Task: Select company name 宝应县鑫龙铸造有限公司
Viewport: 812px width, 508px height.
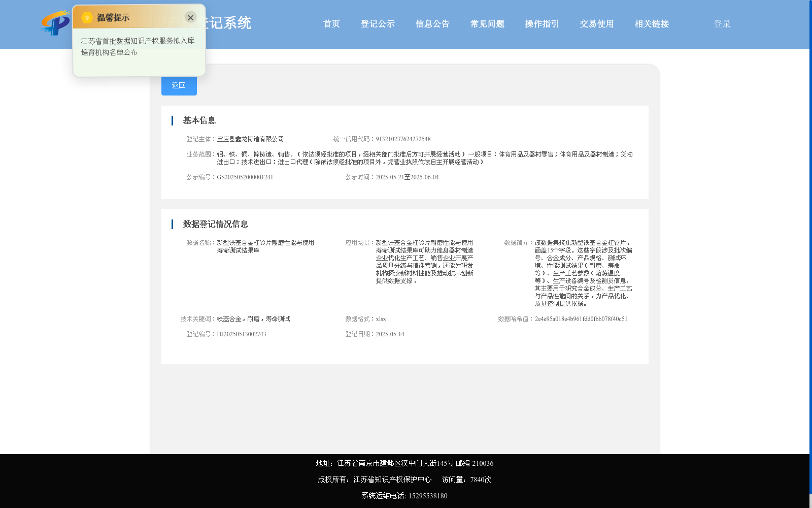Action: point(250,139)
